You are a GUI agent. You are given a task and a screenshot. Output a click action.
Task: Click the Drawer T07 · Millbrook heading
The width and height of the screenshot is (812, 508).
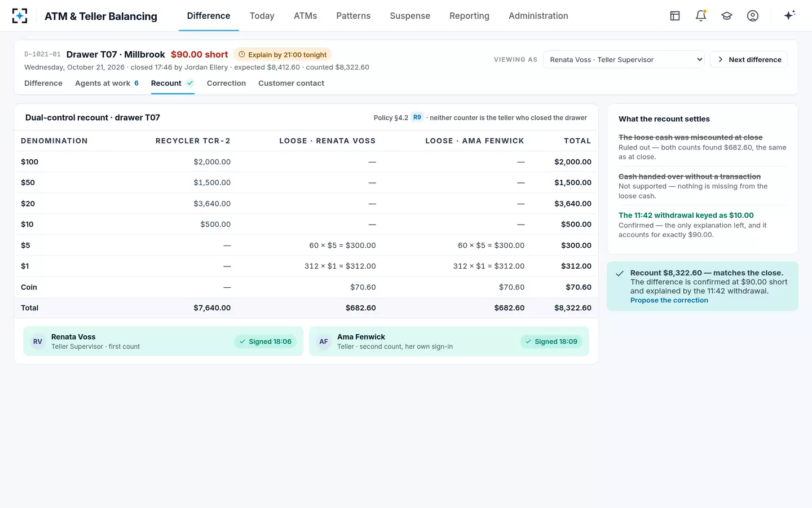point(116,54)
